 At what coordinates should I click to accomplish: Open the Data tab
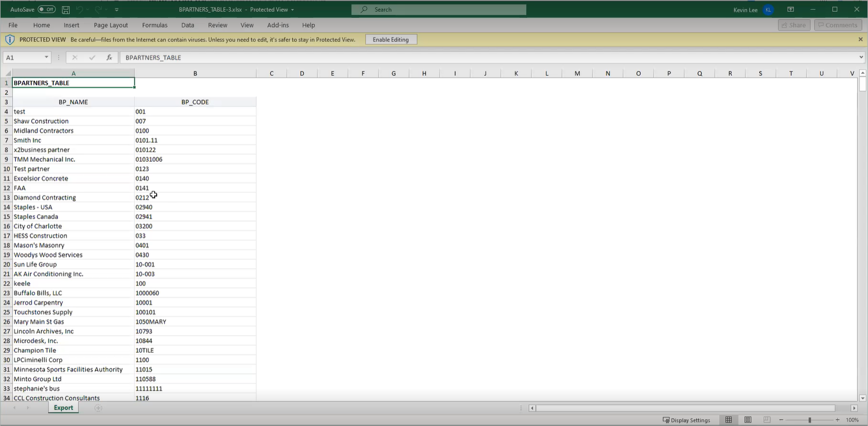187,25
